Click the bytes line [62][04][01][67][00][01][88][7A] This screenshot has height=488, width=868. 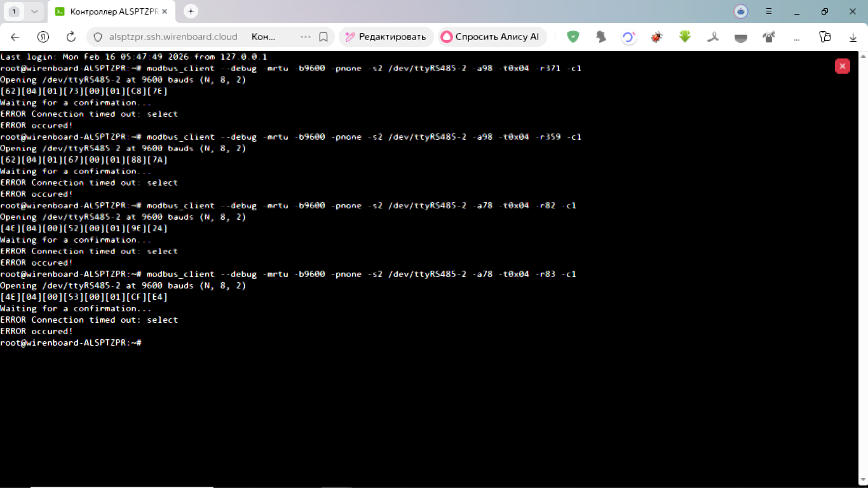(84, 159)
